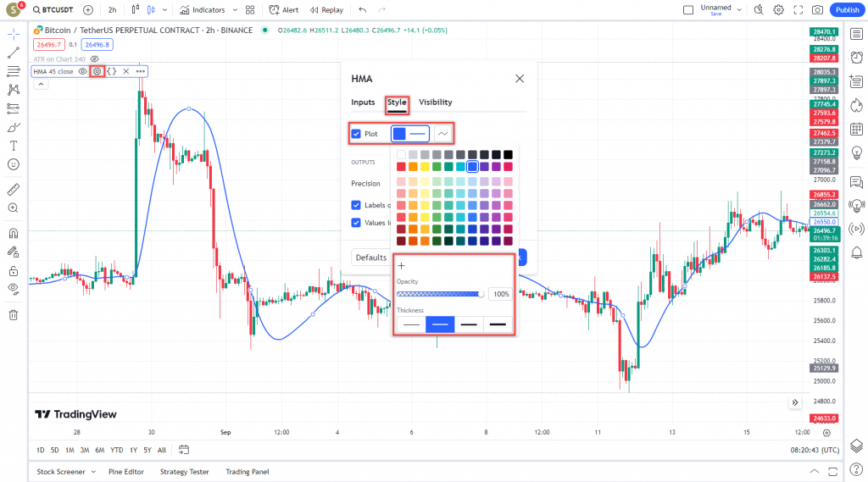Click the trash remove drawings icon
The height and width of the screenshot is (482, 868).
click(14, 315)
